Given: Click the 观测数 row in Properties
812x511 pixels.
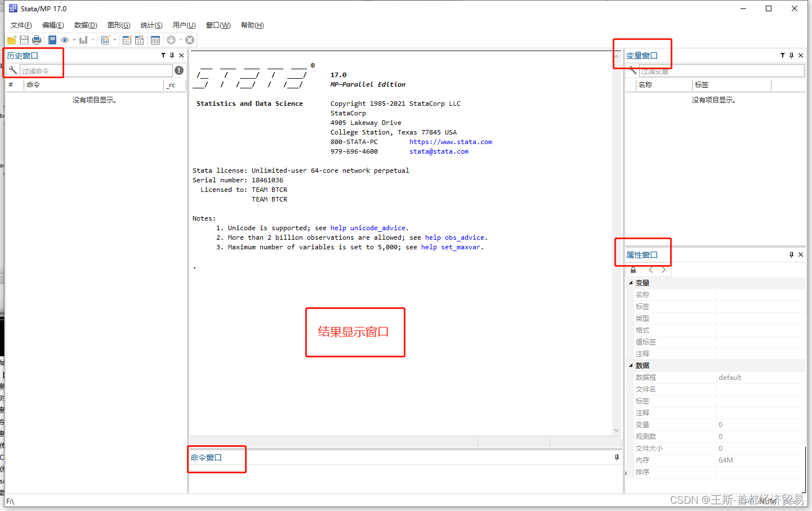Looking at the screenshot, I should click(x=716, y=437).
